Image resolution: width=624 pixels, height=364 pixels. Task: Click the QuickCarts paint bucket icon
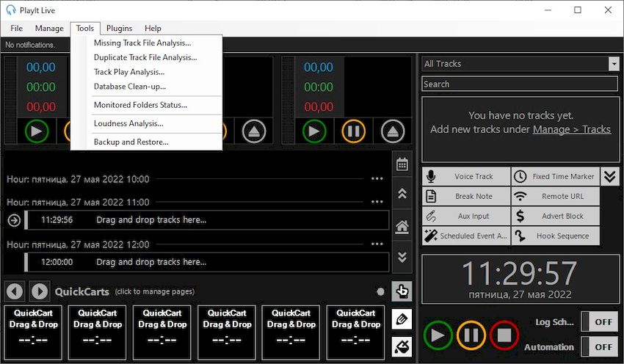click(x=402, y=346)
